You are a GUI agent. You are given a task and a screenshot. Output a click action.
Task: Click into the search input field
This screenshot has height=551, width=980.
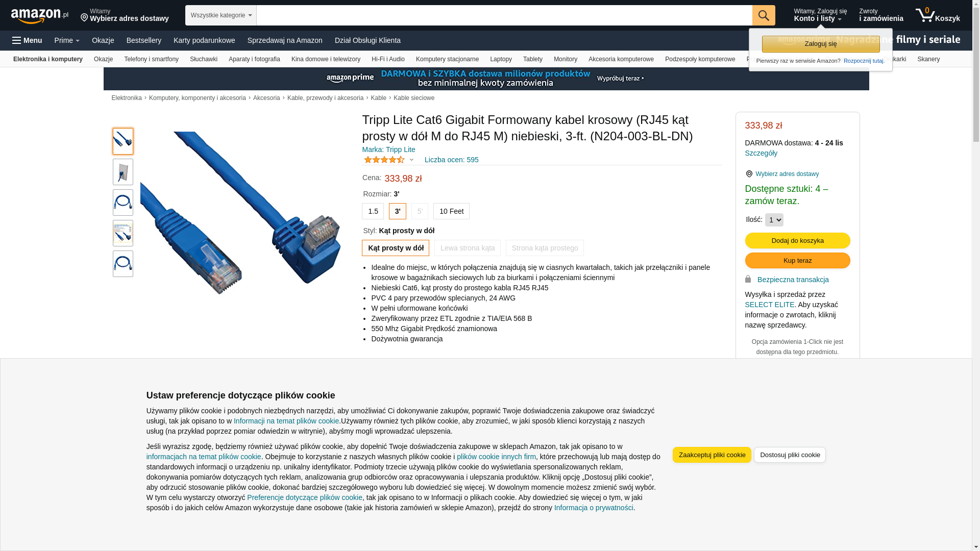pos(504,15)
